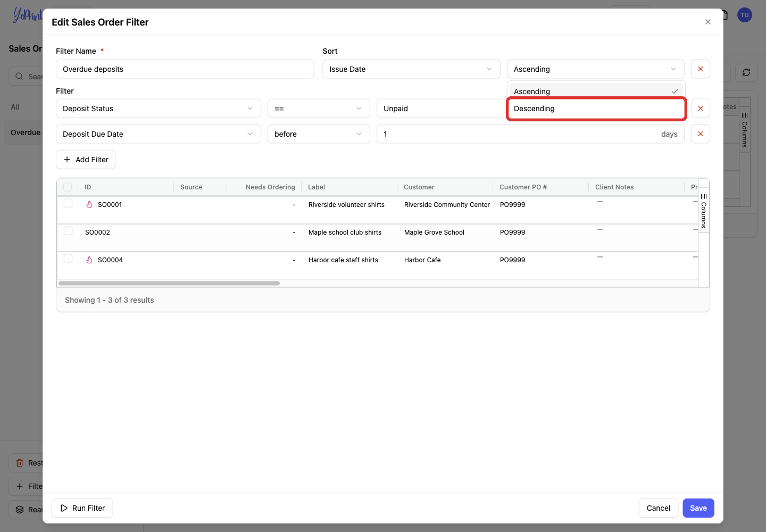
Task: Toggle the select-all checkbox in table header
Action: click(x=68, y=187)
